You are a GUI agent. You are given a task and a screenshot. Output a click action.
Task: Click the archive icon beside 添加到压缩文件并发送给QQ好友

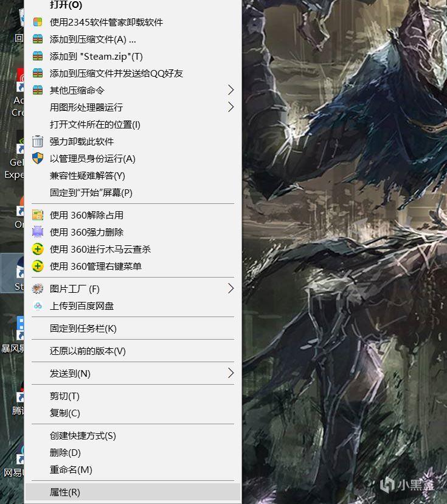(x=38, y=73)
